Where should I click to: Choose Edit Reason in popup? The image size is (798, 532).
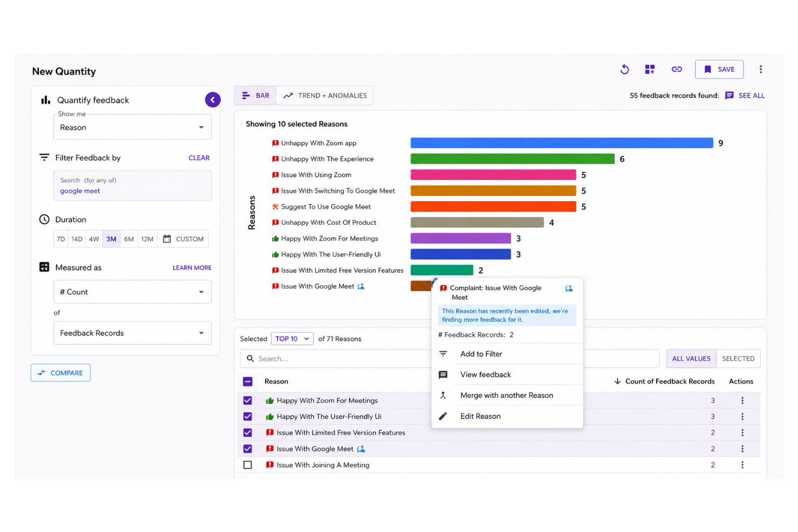coord(507,416)
